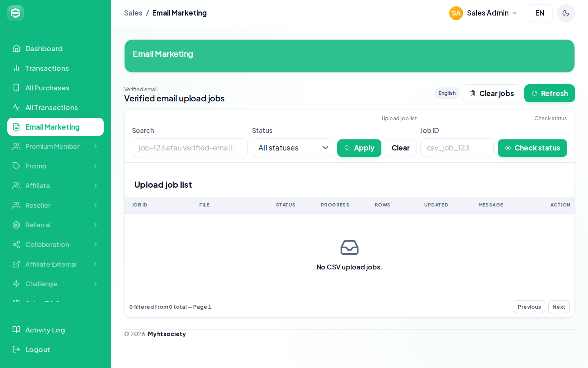Screen dimensions: 588x368
Task: Select Email Marketing in sidebar
Action: pyautogui.click(x=56, y=127)
